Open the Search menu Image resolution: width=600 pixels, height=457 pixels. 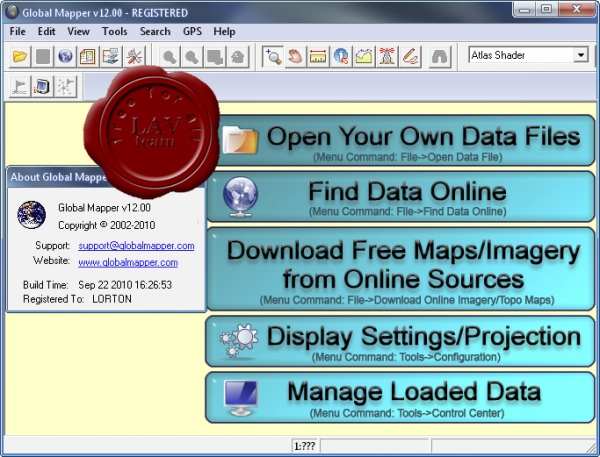pos(155,31)
